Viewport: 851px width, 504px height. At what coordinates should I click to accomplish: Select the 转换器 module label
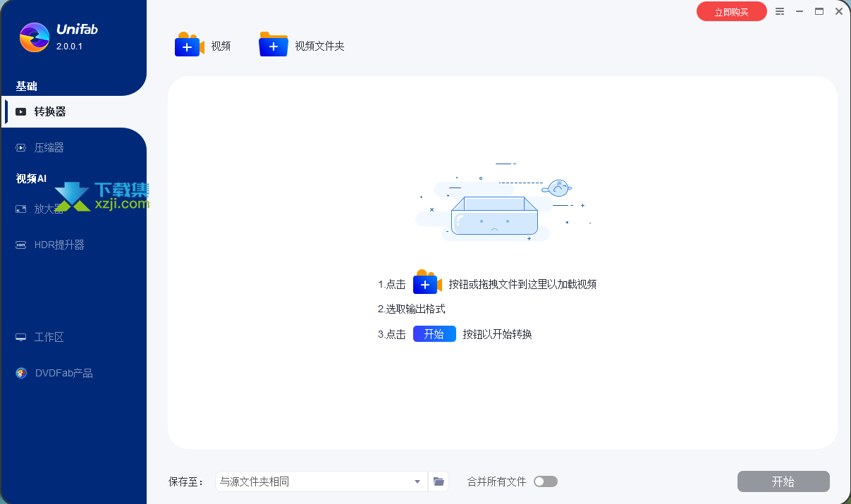[50, 111]
